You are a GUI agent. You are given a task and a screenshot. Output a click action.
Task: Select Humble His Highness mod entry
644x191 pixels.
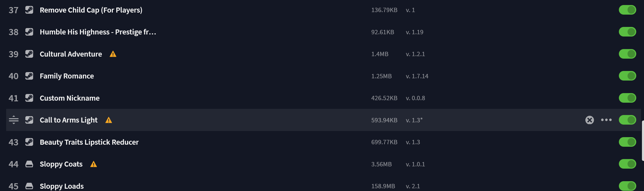323,32
